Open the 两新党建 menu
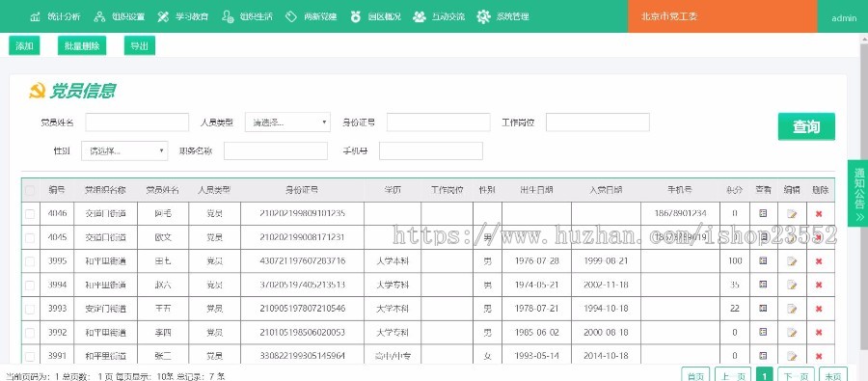 coord(312,16)
